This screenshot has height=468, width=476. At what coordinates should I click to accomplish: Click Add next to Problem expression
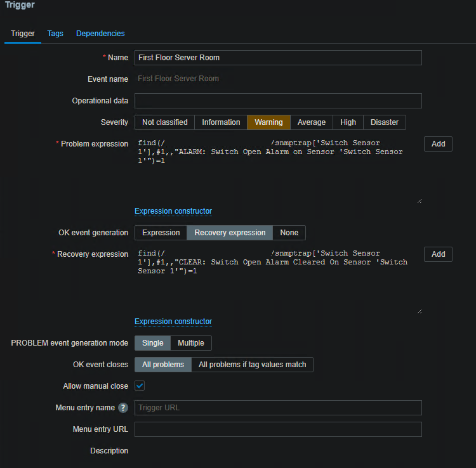click(438, 144)
